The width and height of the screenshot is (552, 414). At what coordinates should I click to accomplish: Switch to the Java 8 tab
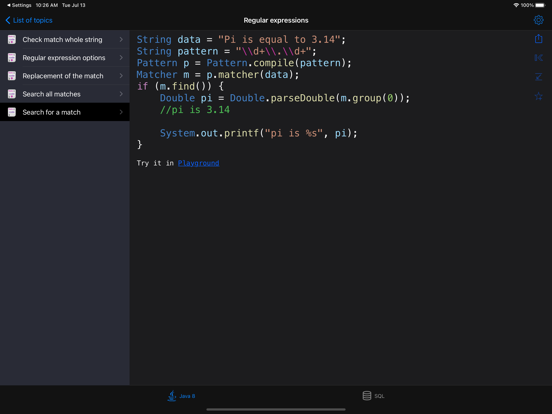tap(181, 396)
